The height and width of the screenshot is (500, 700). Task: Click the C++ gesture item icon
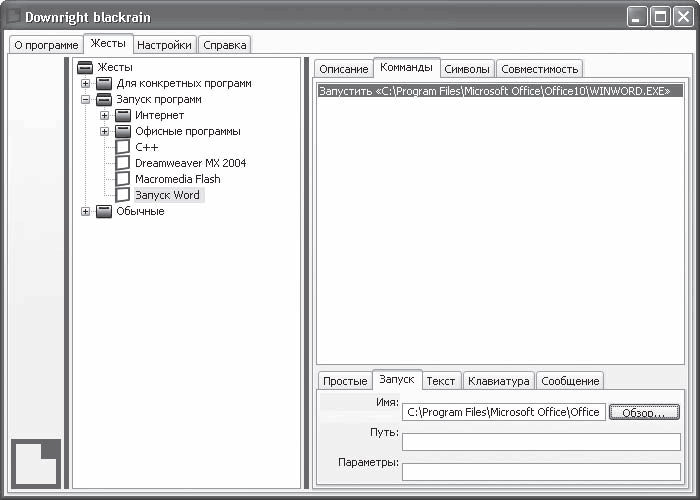[x=123, y=147]
